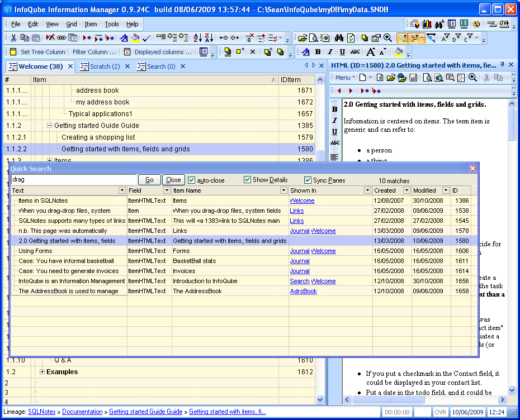The height and width of the screenshot is (420, 520).
Task: Apply Bold using the B formatting toolbar icon
Action: pyautogui.click(x=318, y=52)
